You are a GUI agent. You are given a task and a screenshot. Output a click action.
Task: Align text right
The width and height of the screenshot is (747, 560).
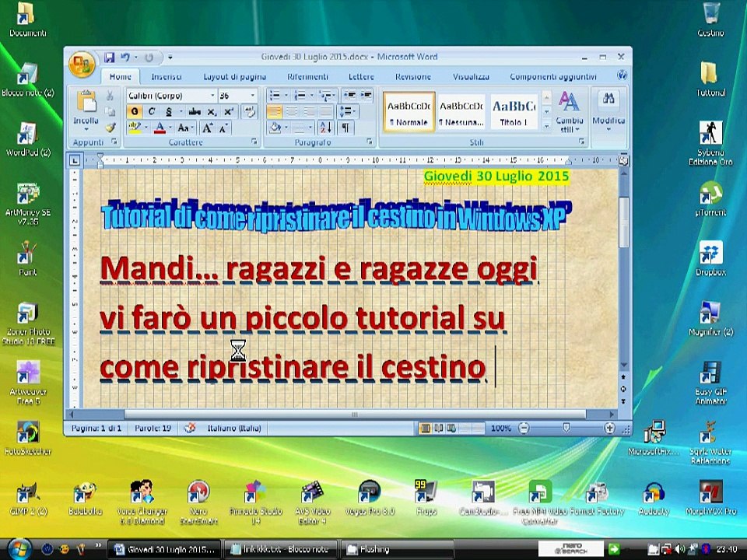309,112
